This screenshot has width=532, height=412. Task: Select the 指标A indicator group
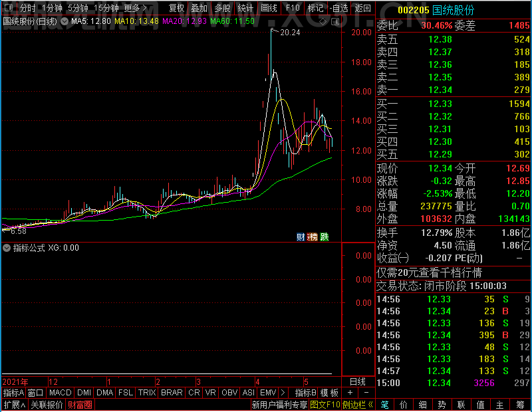(x=13, y=393)
